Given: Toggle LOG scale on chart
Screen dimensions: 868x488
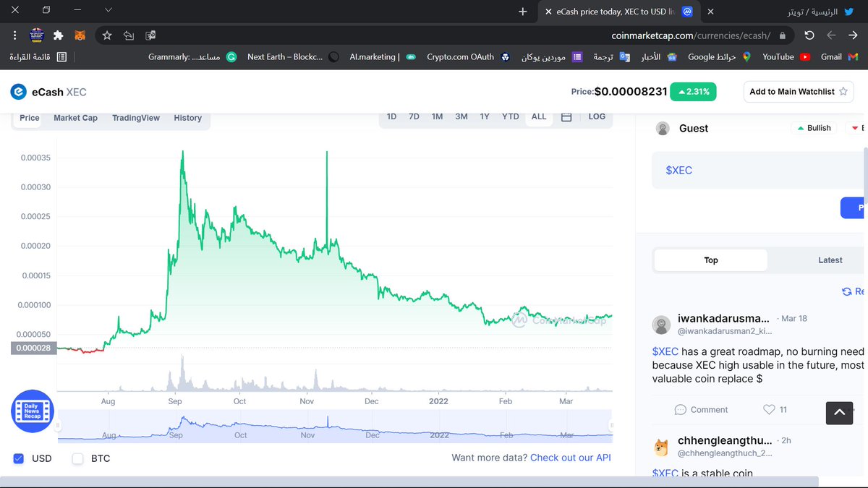Looking at the screenshot, I should coord(597,116).
